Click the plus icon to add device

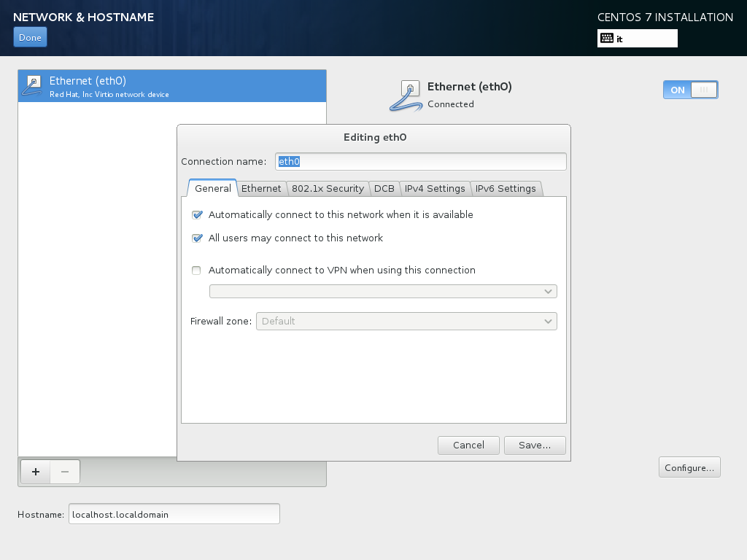35,472
